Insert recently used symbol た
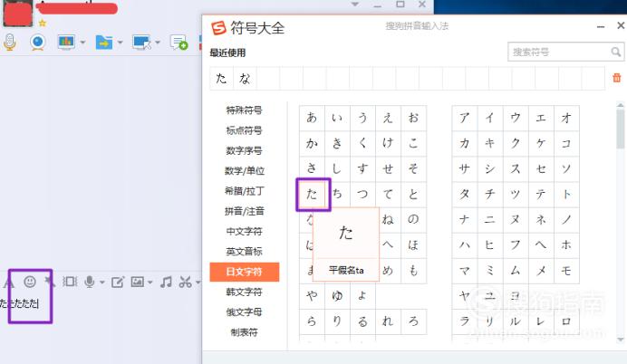Image resolution: width=627 pixels, height=364 pixels. (x=221, y=78)
